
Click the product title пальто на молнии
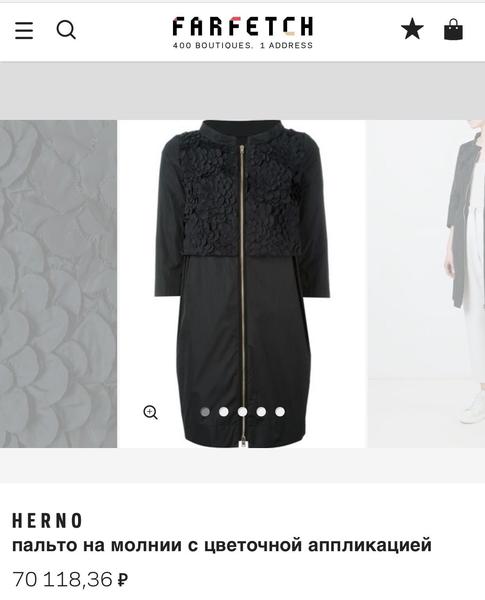click(x=222, y=545)
